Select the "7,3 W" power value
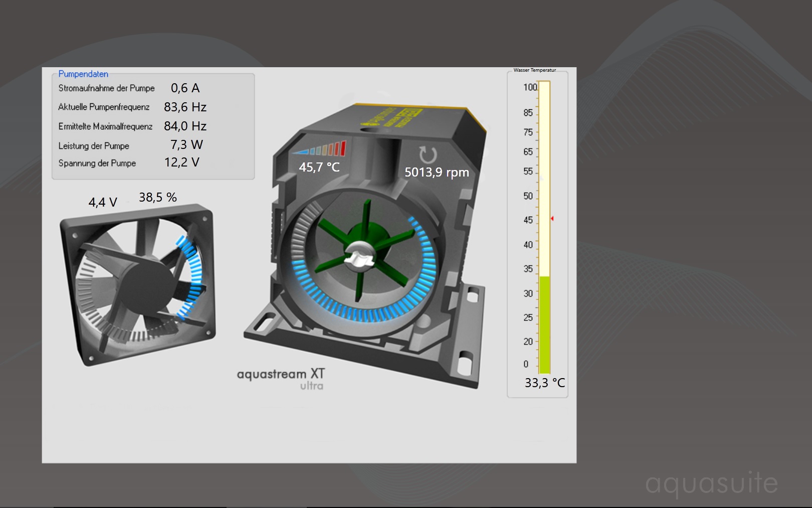Viewport: 812px width, 508px height. coord(186,145)
